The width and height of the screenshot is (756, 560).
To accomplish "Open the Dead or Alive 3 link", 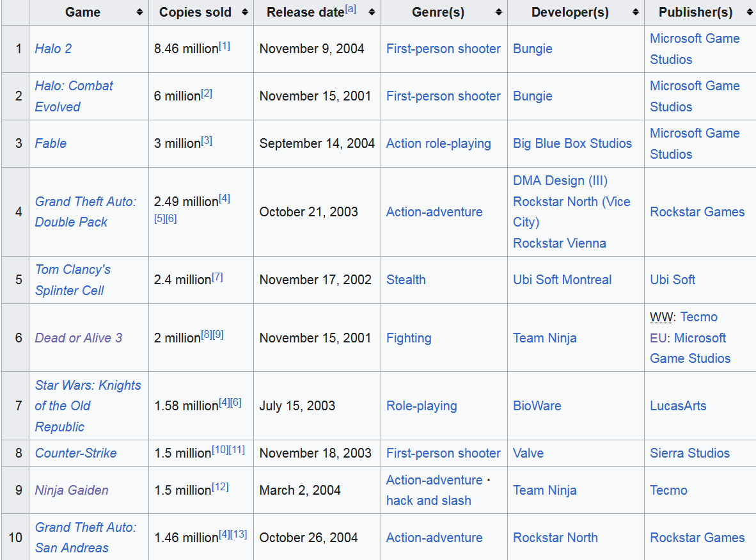I will coord(79,338).
